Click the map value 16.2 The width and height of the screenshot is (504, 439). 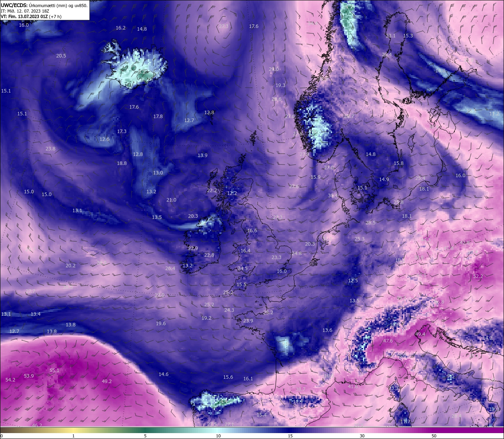pyautogui.click(x=120, y=28)
